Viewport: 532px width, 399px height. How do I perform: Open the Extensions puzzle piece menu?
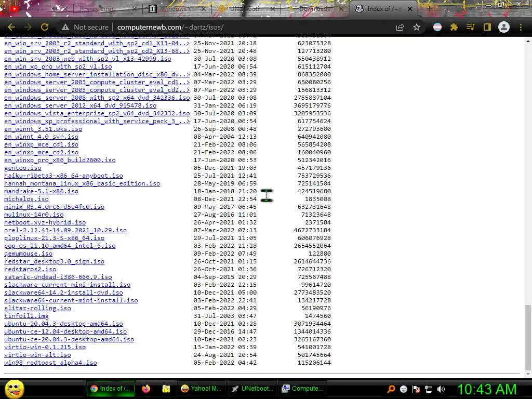point(454,27)
